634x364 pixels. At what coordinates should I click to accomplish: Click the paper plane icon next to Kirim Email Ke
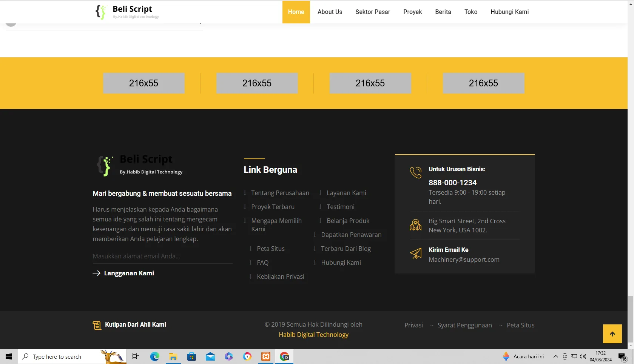click(x=416, y=253)
